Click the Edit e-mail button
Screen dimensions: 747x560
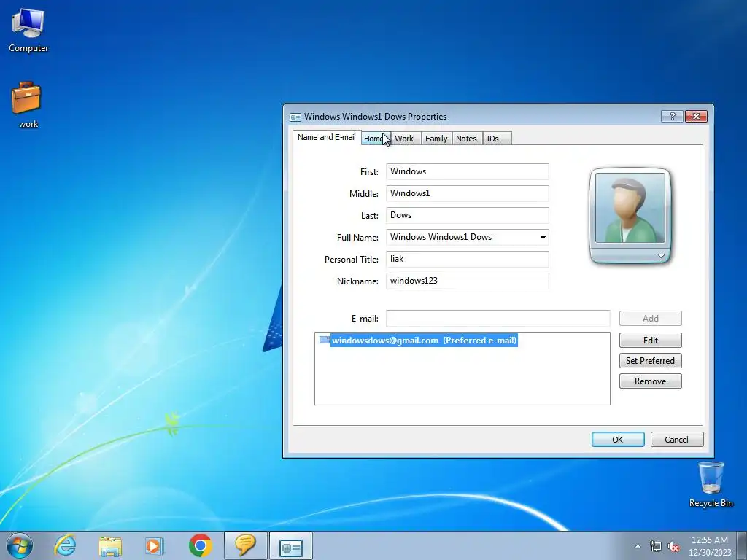point(650,340)
